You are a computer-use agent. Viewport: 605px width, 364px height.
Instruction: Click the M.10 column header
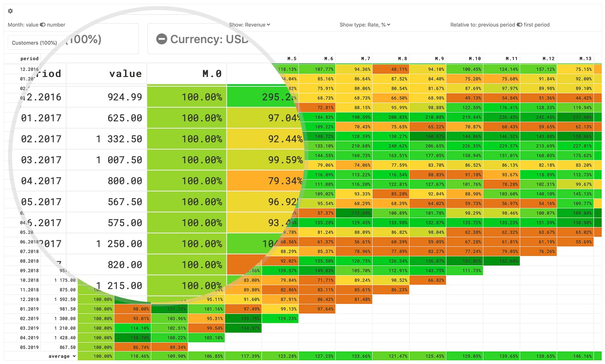(x=475, y=58)
